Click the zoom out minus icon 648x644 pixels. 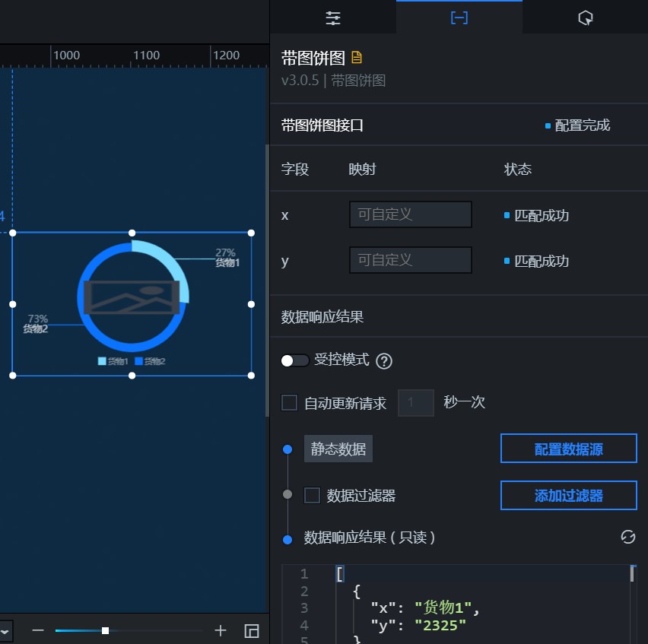click(x=38, y=630)
